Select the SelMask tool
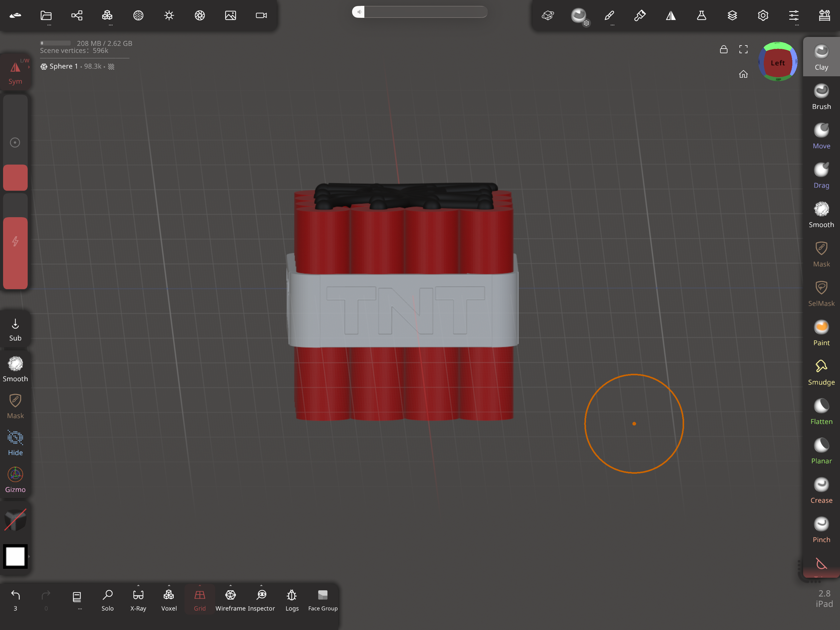The height and width of the screenshot is (630, 840). 821,294
